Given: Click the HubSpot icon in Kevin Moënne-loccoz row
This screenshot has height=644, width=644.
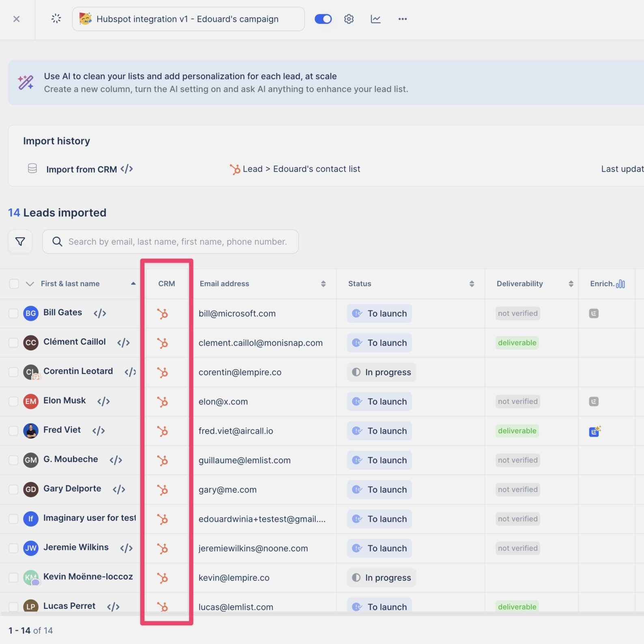Looking at the screenshot, I should [x=162, y=578].
